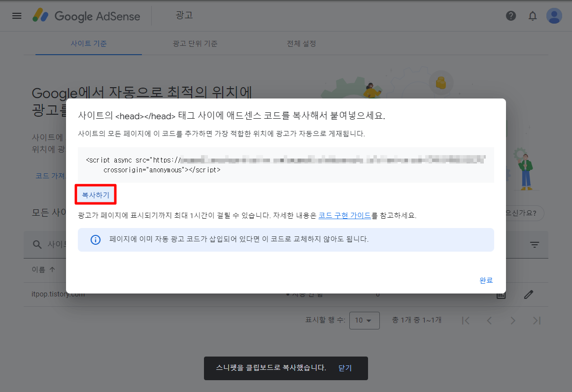Open the hamburger main menu
572x392 pixels.
(17, 16)
